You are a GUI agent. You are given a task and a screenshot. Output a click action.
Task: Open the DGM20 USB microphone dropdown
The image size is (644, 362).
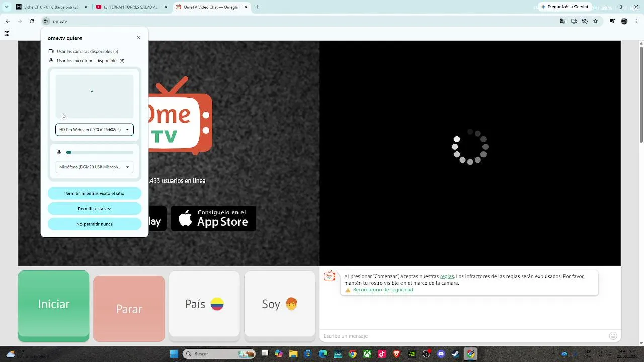[x=95, y=167]
